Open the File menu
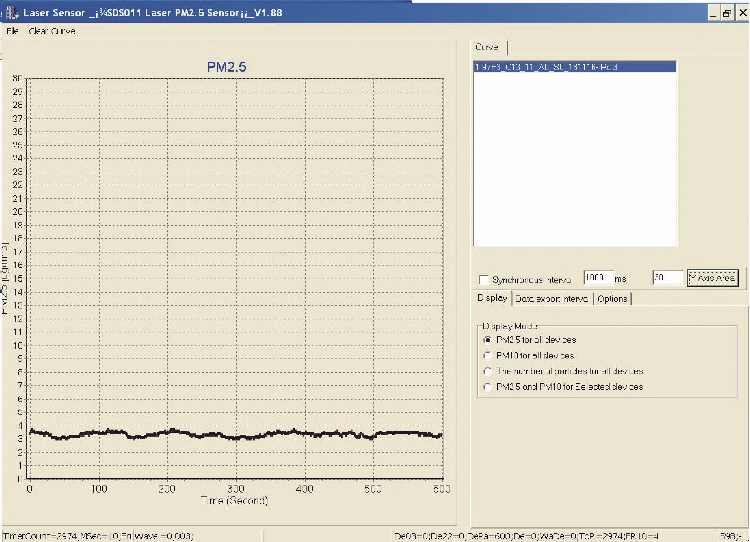Image resolution: width=750 pixels, height=542 pixels. pyautogui.click(x=12, y=30)
